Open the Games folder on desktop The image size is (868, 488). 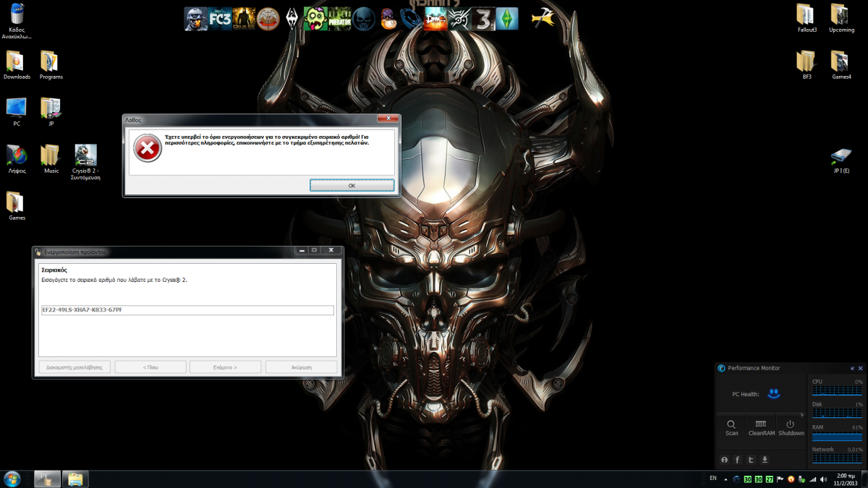(x=17, y=206)
